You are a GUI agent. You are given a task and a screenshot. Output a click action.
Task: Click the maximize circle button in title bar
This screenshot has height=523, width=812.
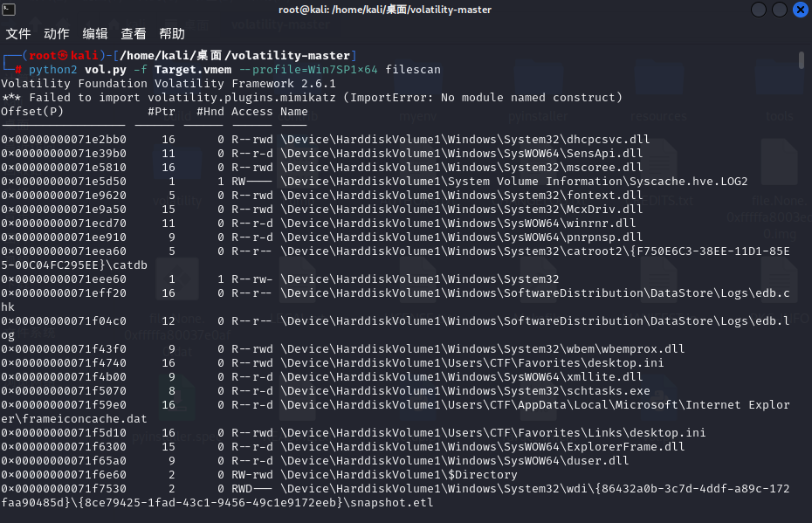[780, 10]
